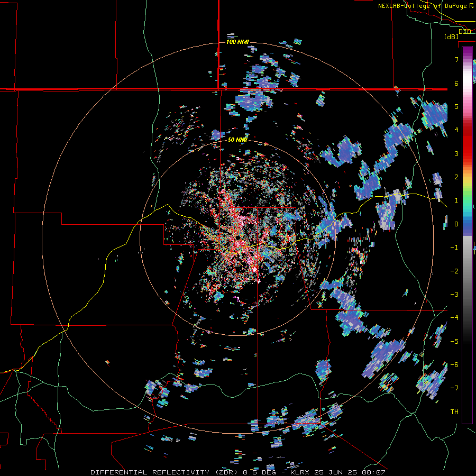Click the "-3" value on the color scale
Viewport: 476px width, 476px height.
(x=454, y=295)
